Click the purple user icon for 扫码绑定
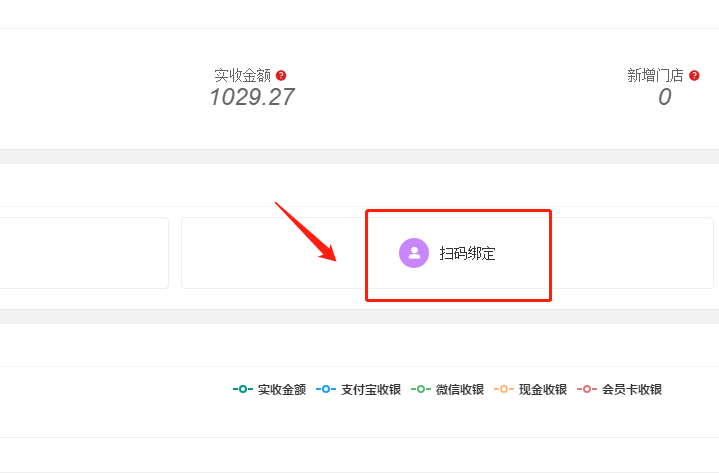This screenshot has width=719, height=473. pos(414,253)
